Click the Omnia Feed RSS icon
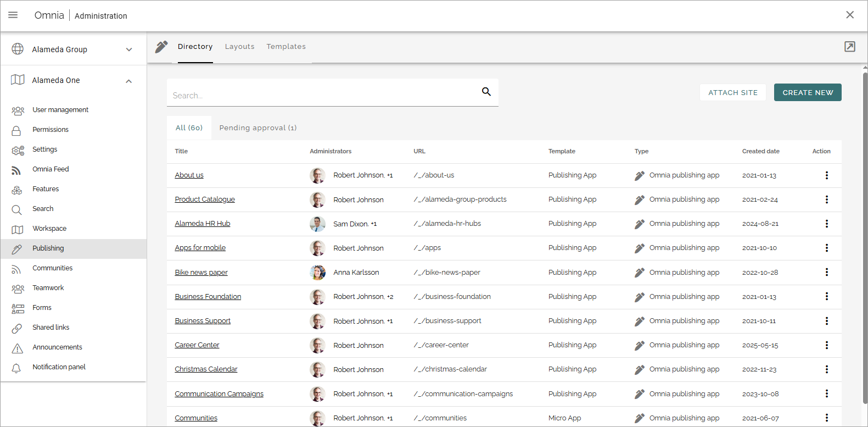Viewport: 868px width, 427px height. pyautogui.click(x=16, y=170)
